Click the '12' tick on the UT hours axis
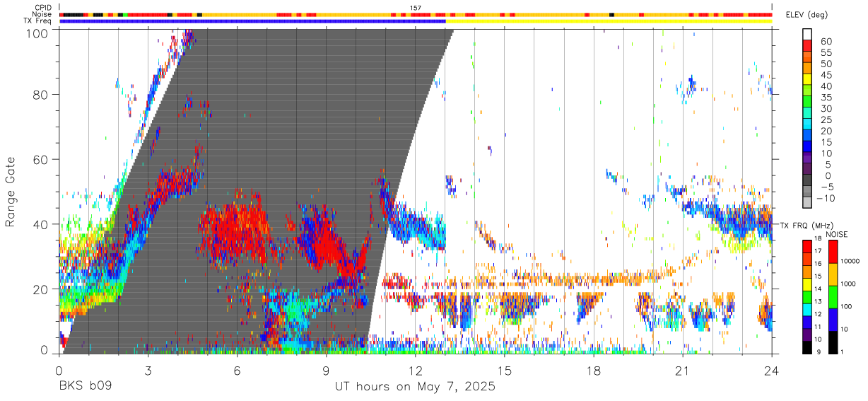 pyautogui.click(x=416, y=371)
